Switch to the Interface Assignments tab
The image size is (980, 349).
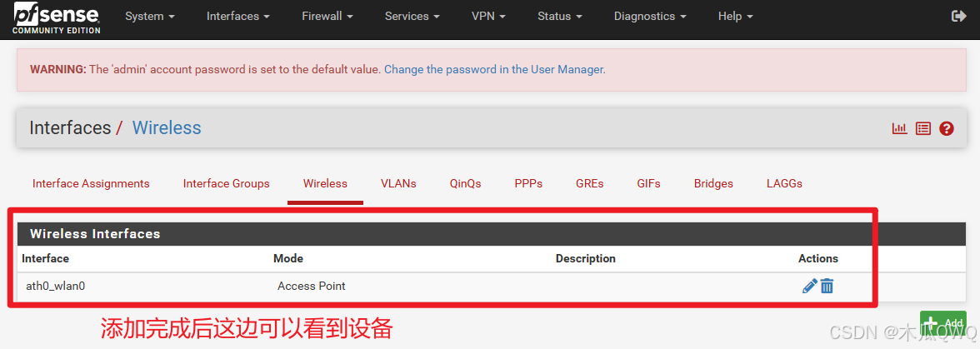pyautogui.click(x=92, y=183)
